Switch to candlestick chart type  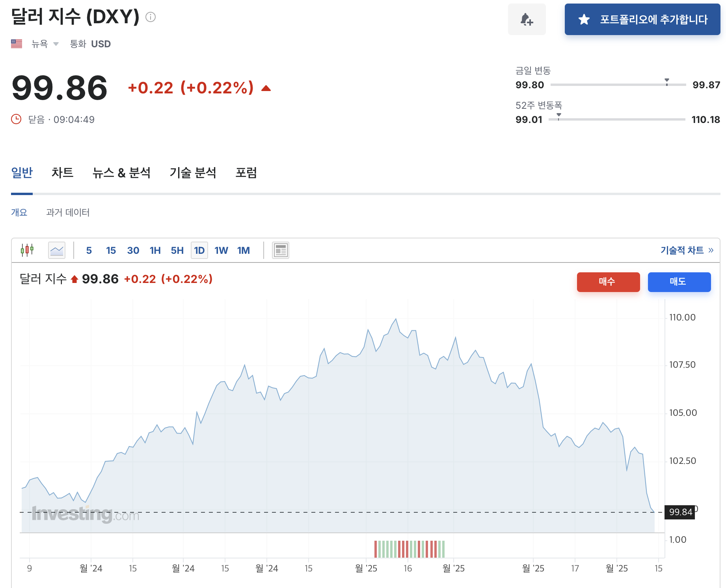tap(27, 250)
